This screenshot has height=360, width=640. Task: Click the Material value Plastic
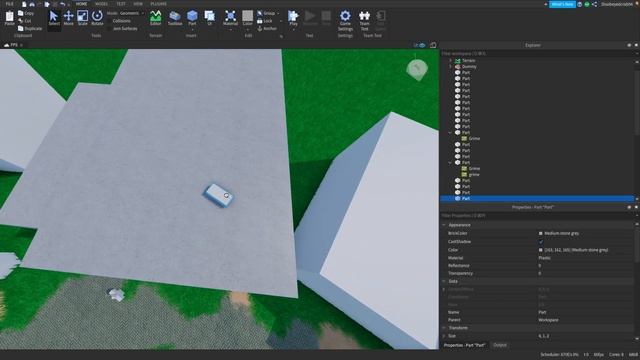click(x=544, y=258)
